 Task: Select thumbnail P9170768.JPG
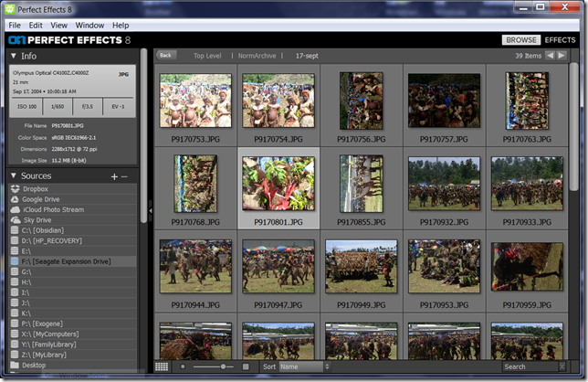pyautogui.click(x=195, y=184)
